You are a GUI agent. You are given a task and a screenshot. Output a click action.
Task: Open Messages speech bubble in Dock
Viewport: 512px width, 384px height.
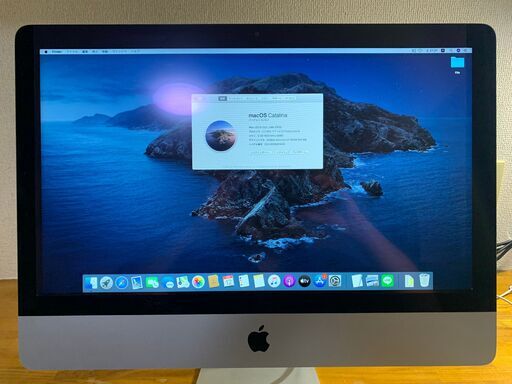pyautogui.click(x=168, y=283)
